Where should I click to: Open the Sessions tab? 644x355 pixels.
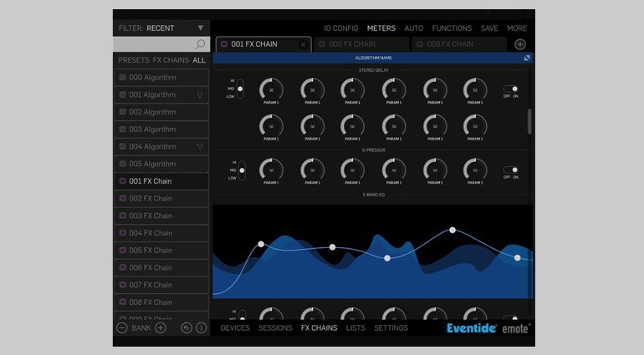click(275, 328)
